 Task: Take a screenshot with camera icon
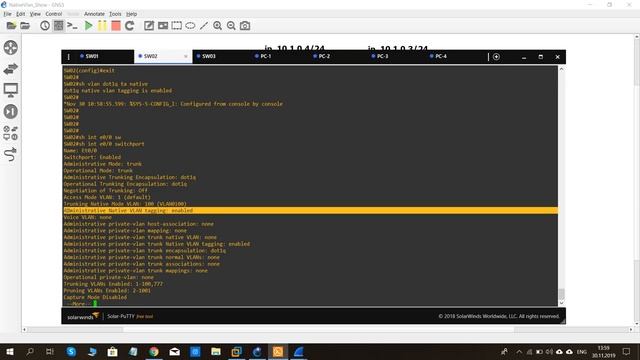pyautogui.click(x=245, y=26)
